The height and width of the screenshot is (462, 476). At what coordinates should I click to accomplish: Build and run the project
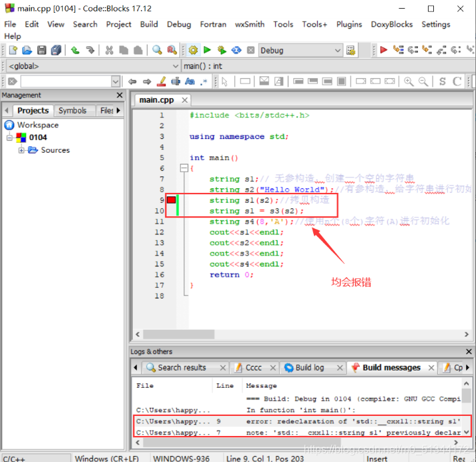tap(222, 50)
